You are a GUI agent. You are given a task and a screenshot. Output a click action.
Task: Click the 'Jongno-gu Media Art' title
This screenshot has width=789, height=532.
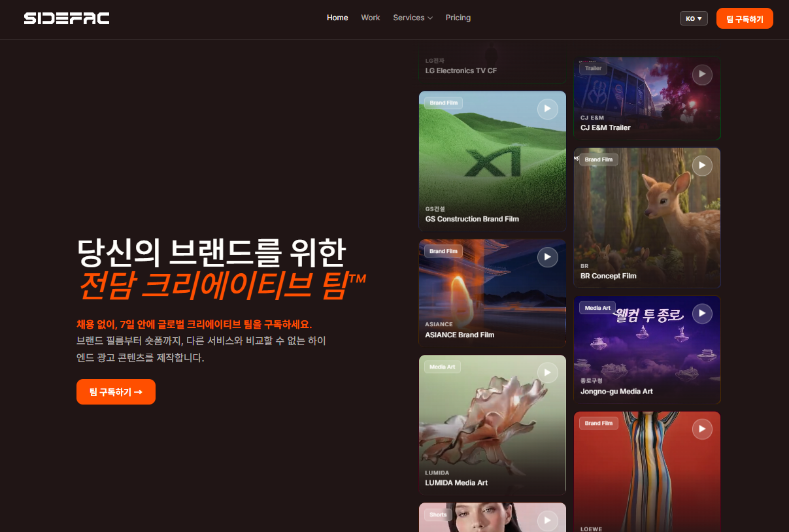point(616,391)
